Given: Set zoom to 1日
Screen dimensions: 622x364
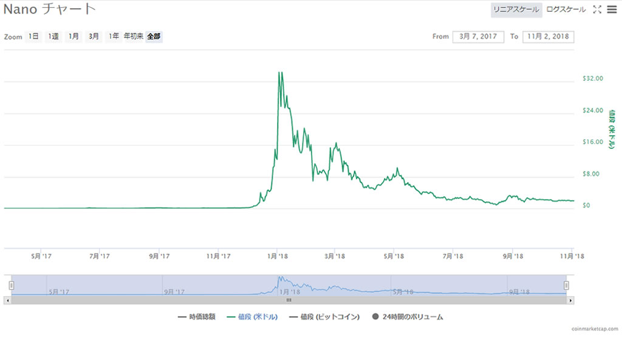Looking at the screenshot, I should point(33,37).
